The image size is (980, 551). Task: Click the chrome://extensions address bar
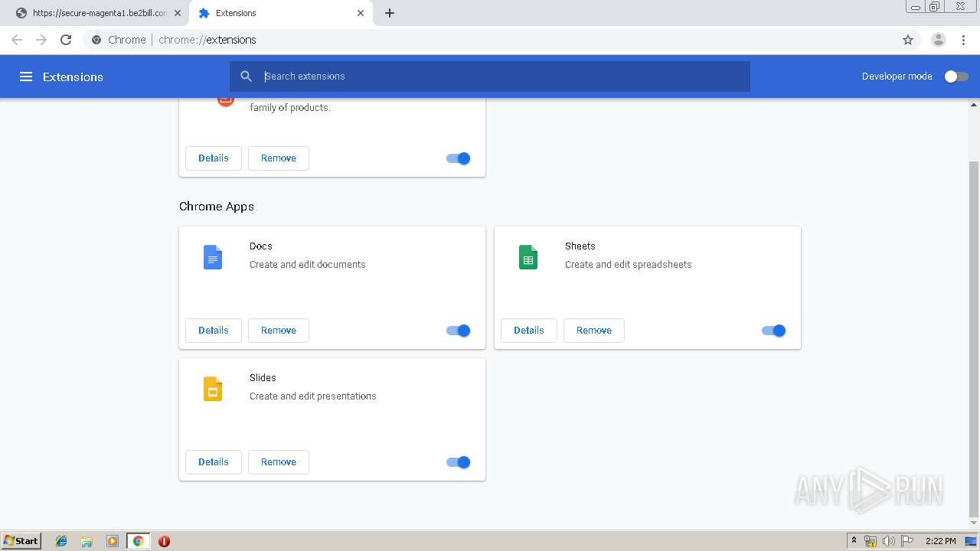[490, 40]
